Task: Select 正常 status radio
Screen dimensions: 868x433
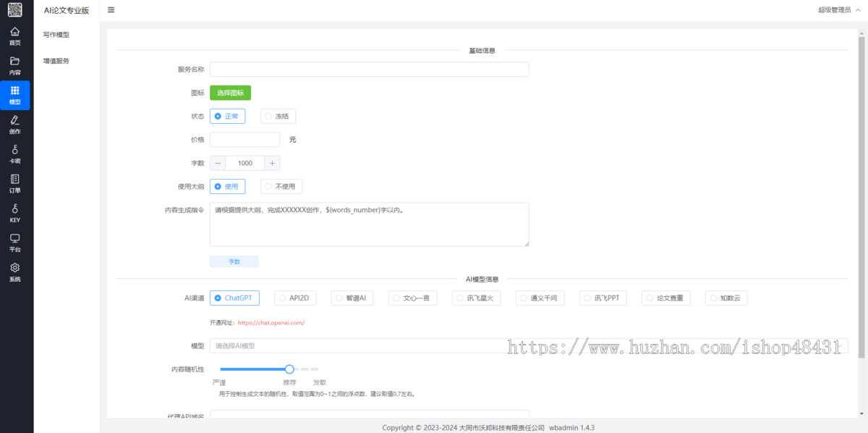Action: pos(227,116)
